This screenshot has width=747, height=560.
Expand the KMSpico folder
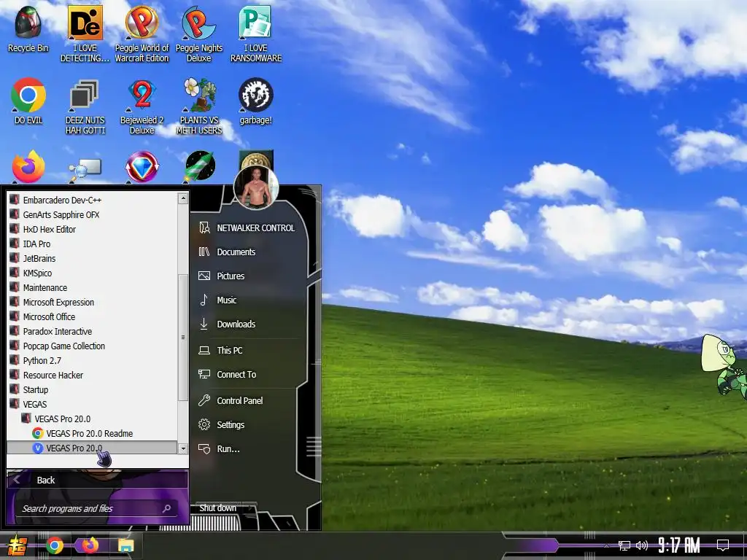tap(92, 273)
